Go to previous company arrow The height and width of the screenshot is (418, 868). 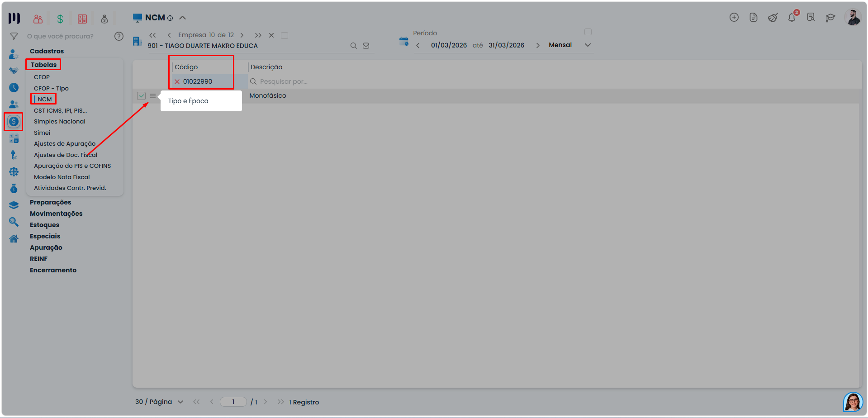tap(169, 35)
